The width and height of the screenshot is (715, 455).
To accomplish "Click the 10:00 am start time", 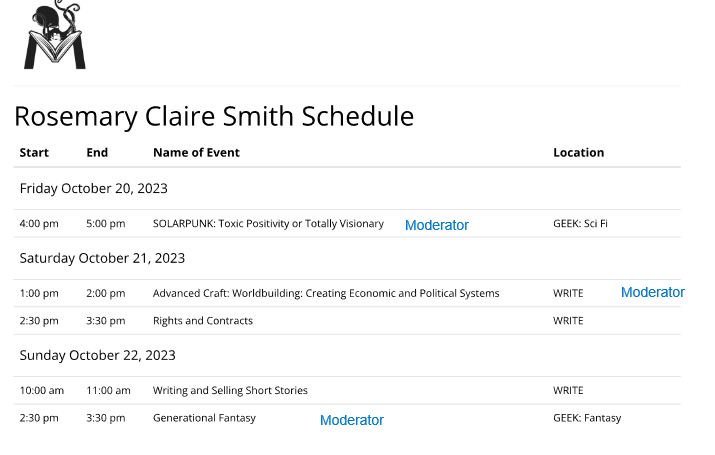I will (41, 391).
